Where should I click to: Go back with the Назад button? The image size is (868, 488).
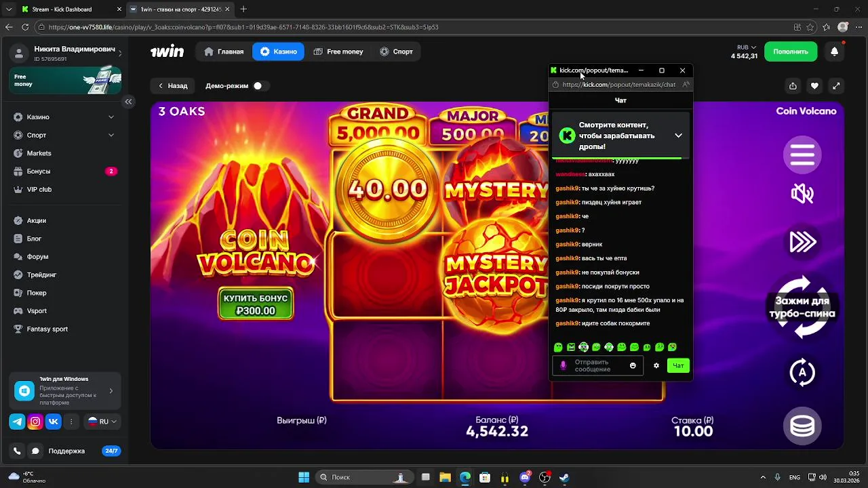click(172, 85)
